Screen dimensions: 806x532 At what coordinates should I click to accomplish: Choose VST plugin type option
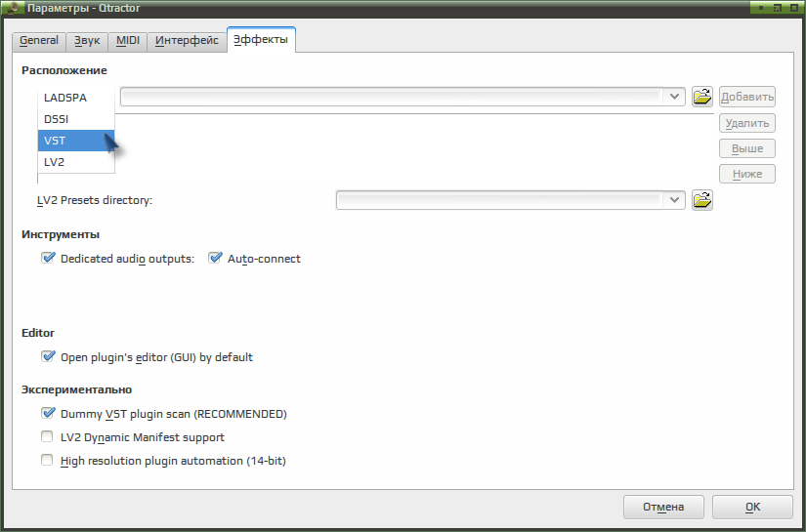click(76, 141)
